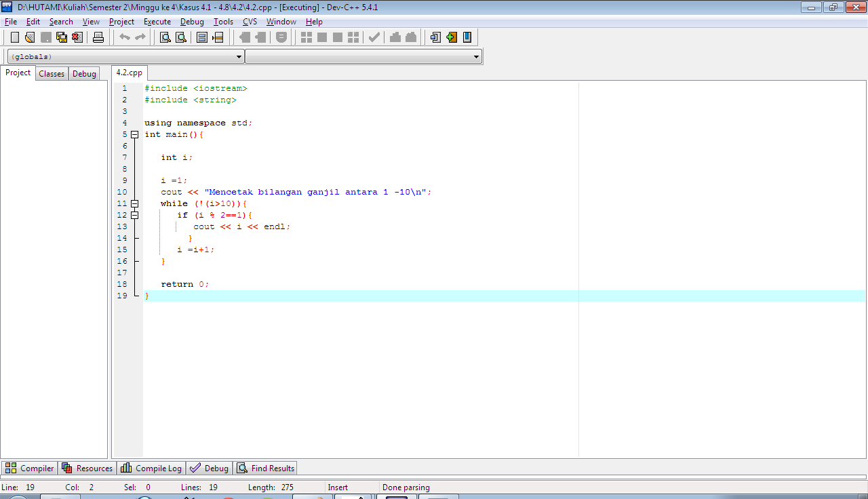Open the Window menu
Viewport: 868px width, 499px height.
[281, 22]
